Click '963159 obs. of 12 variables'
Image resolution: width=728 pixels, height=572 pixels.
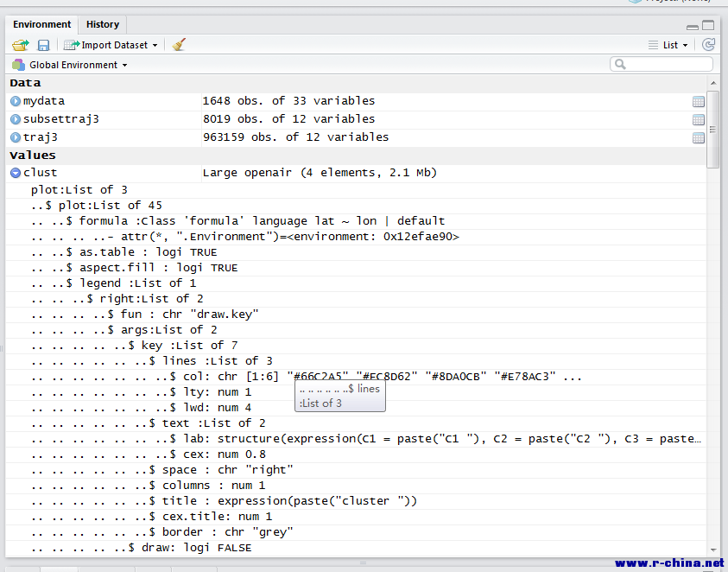tap(295, 137)
